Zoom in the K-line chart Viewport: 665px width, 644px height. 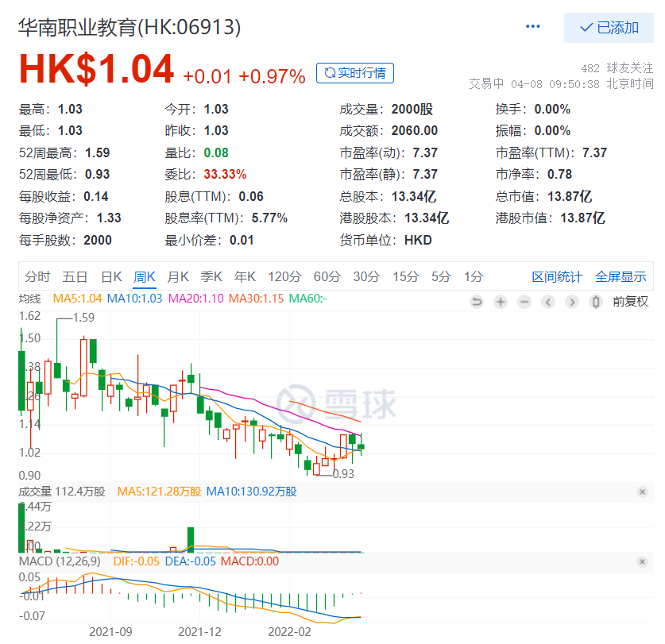click(501, 302)
